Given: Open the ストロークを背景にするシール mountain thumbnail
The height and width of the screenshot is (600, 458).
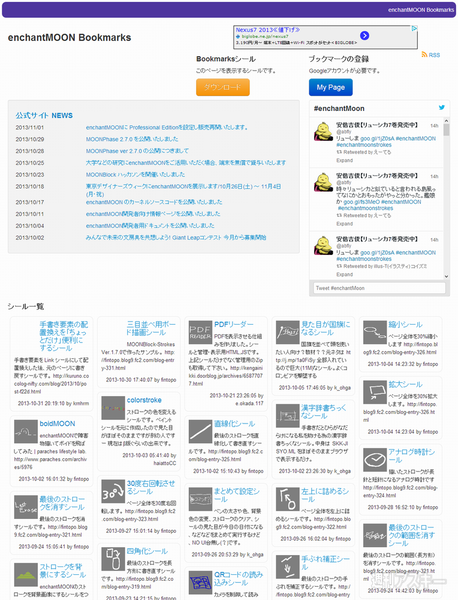Looking at the screenshot, I should tap(25, 574).
